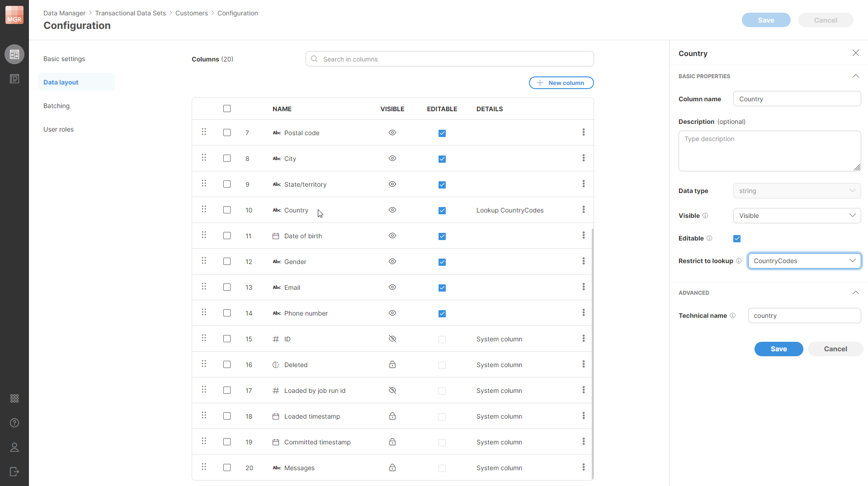868x486 pixels.
Task: Collapse the Basic Properties section
Action: pyautogui.click(x=855, y=76)
